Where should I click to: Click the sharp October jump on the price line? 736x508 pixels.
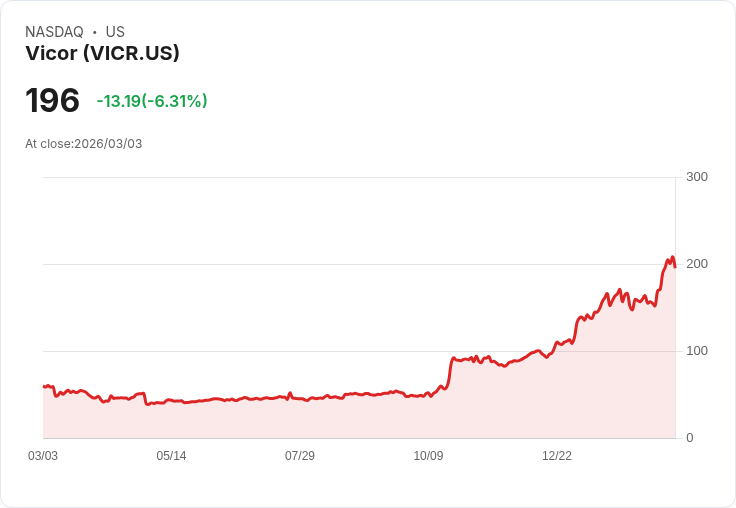click(x=449, y=372)
